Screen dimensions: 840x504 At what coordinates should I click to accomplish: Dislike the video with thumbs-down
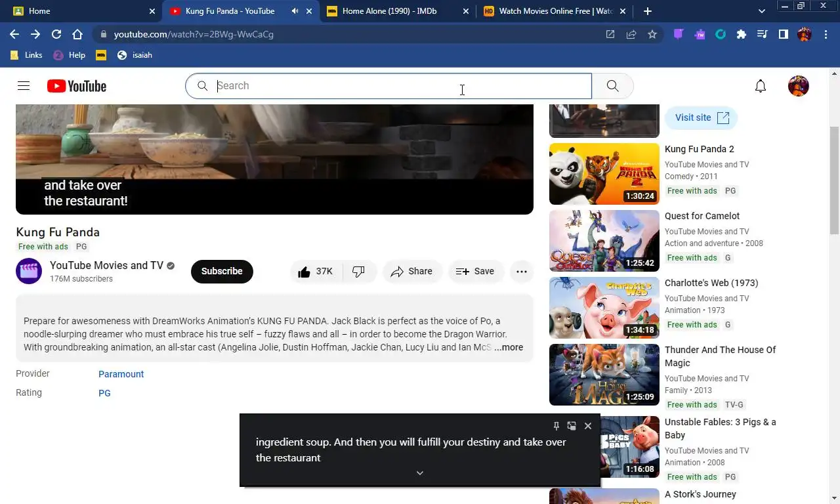click(x=359, y=272)
